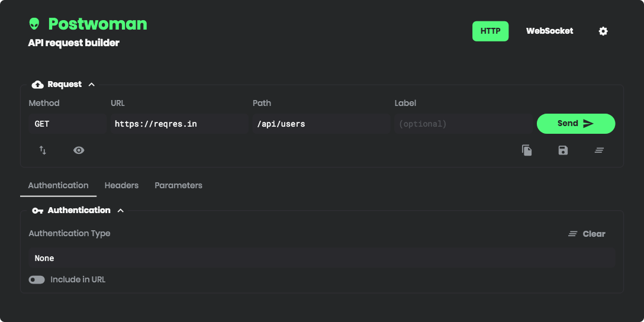Open settings via the gear icon

(x=603, y=31)
